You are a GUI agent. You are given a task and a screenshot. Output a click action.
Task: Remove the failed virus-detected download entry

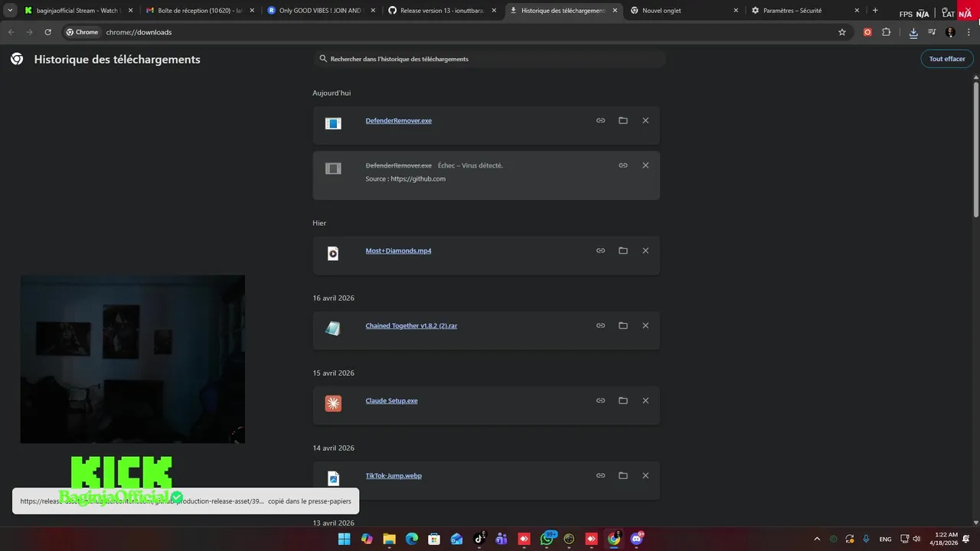click(x=645, y=165)
